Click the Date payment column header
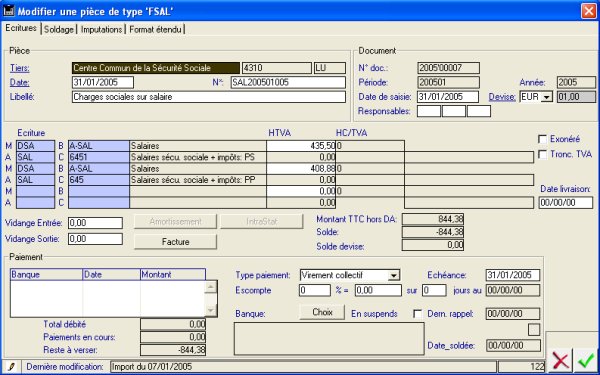Image resolution: width=600 pixels, height=375 pixels. (111, 275)
